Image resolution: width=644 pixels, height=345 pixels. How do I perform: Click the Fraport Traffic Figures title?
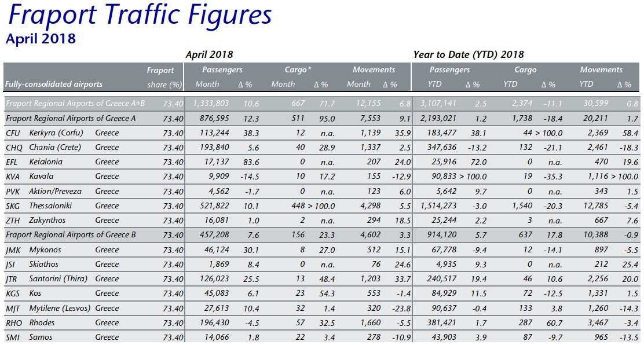tap(140, 16)
